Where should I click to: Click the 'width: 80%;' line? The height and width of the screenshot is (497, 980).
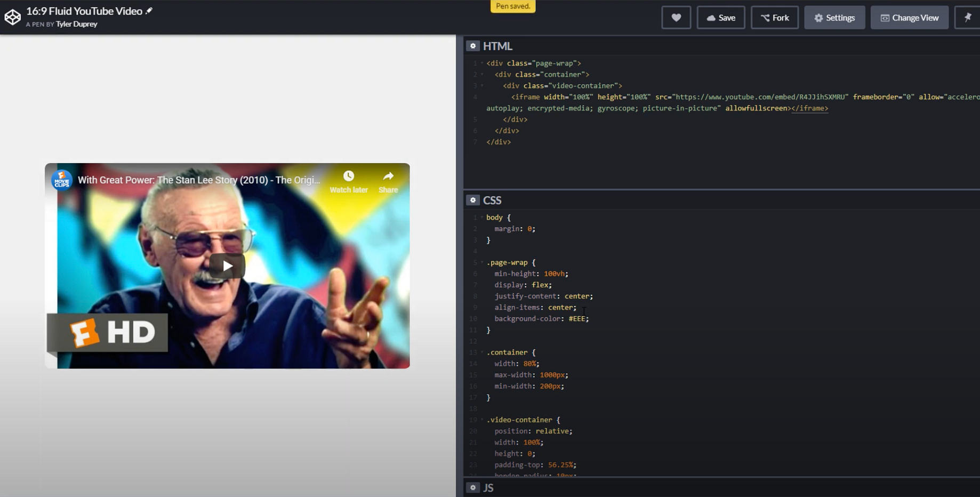[517, 364]
